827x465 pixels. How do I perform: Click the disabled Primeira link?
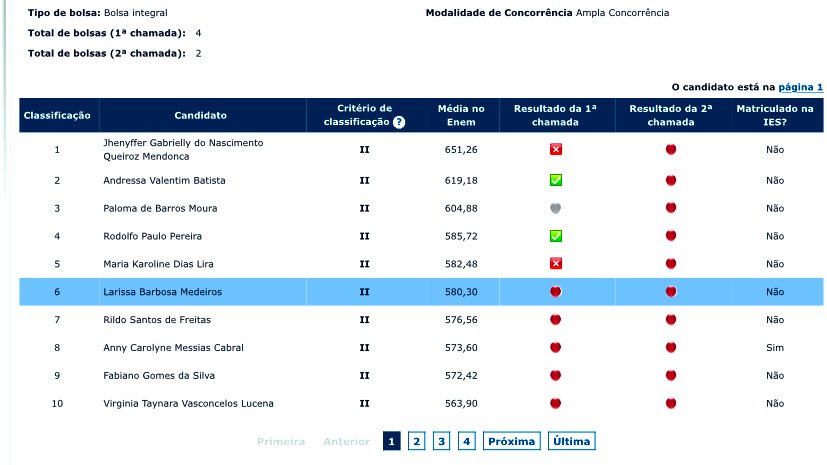point(281,442)
